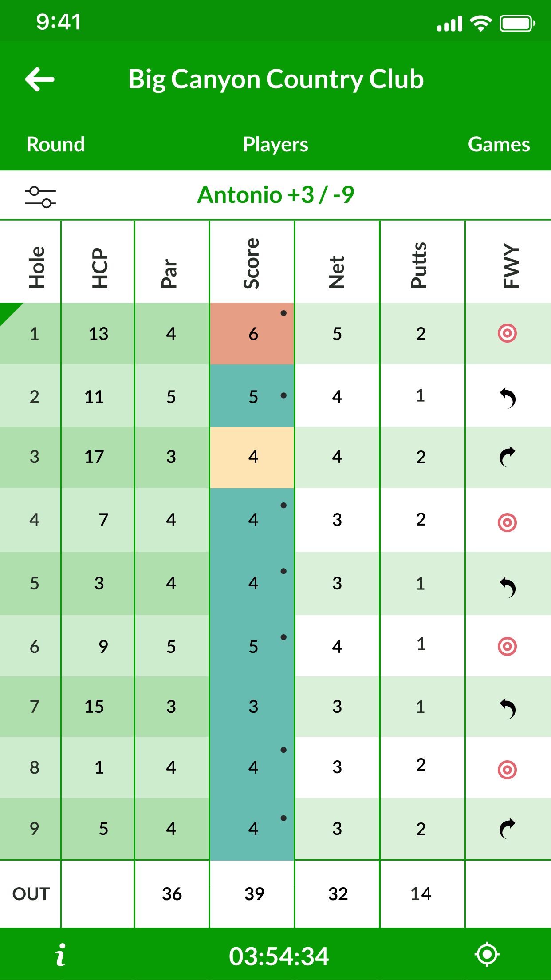Viewport: 551px width, 980px height.
Task: Select missed-left arrow icon on hole 2
Action: (508, 398)
